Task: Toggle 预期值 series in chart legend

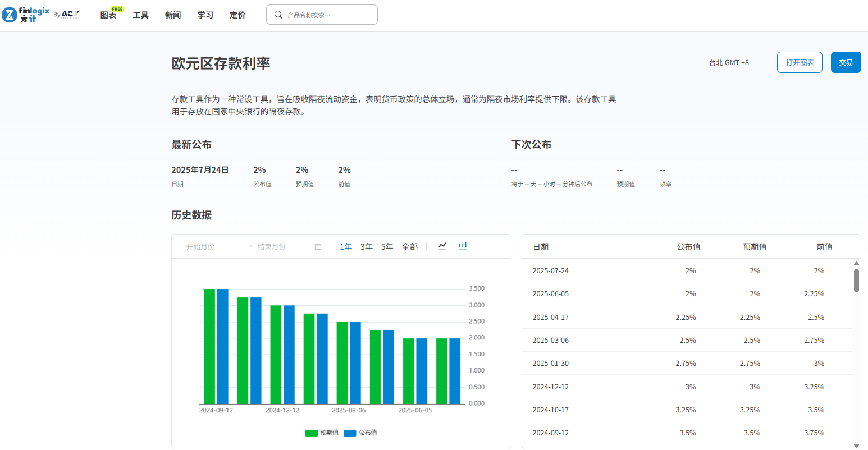Action: coord(322,433)
